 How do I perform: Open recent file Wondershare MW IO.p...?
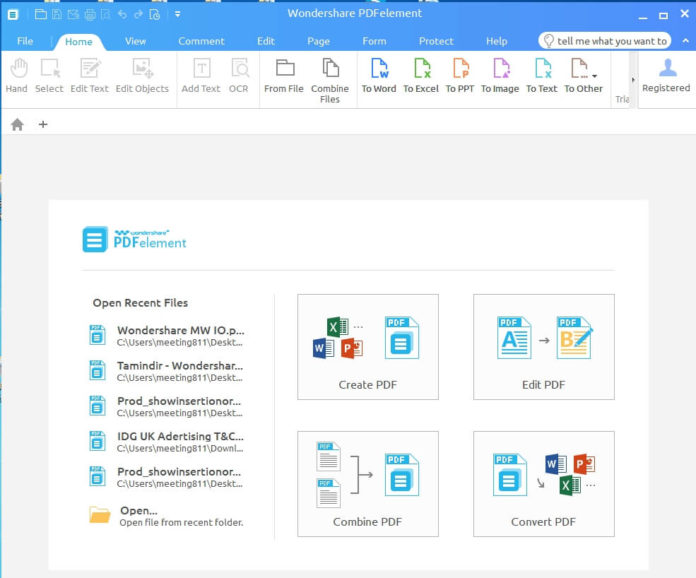point(167,336)
